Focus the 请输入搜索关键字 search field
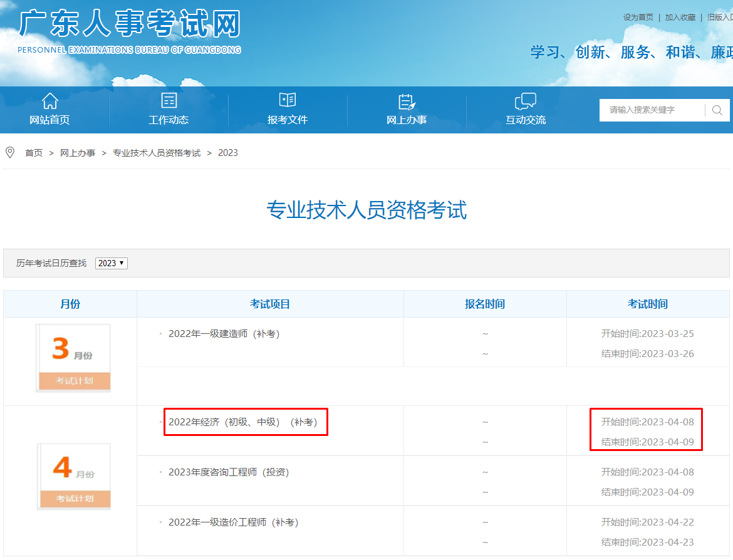733x560 pixels. (x=652, y=110)
